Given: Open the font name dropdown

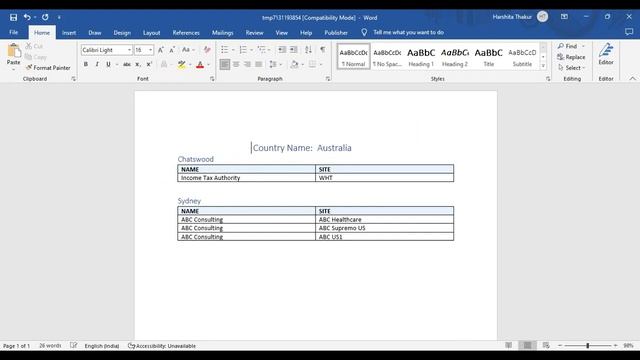Looking at the screenshot, I should pos(129,50).
